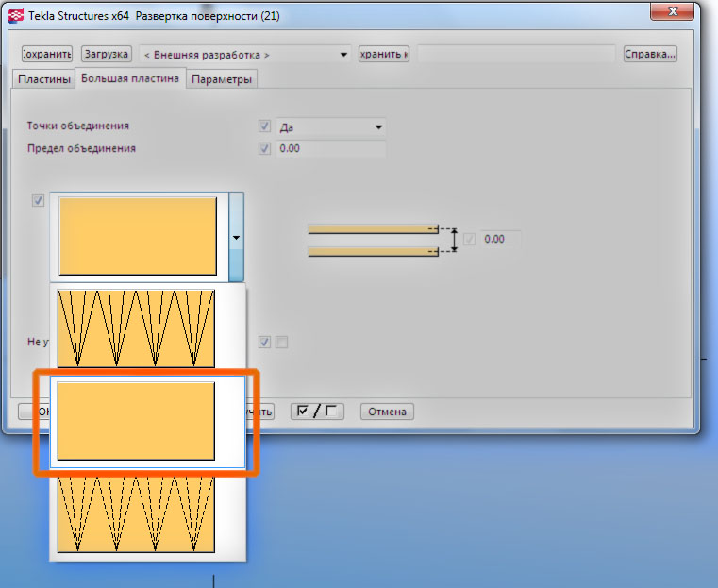The image size is (718, 588).
Task: Toggle all checkboxes on/off button
Action: coord(318,412)
